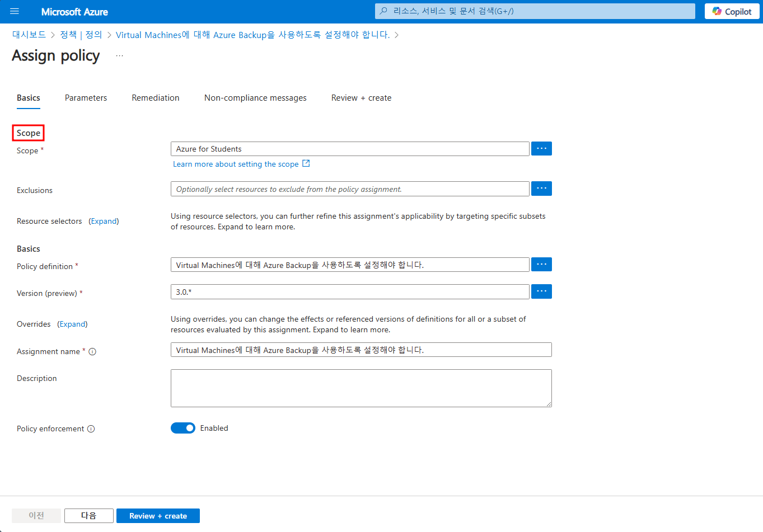Click the Policy enforcement label

(x=50, y=429)
